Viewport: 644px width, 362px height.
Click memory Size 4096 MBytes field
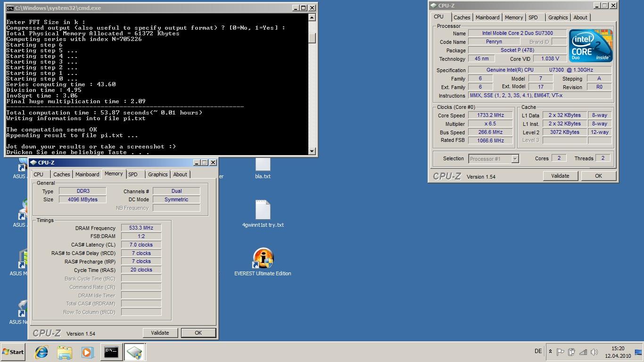[x=83, y=199]
